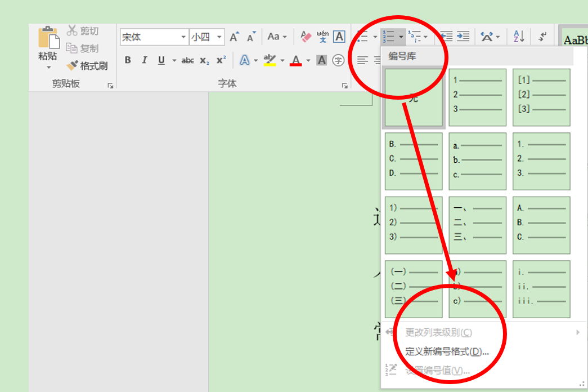Toggle bold formatting
Image resolution: width=588 pixels, height=392 pixels.
tap(128, 60)
